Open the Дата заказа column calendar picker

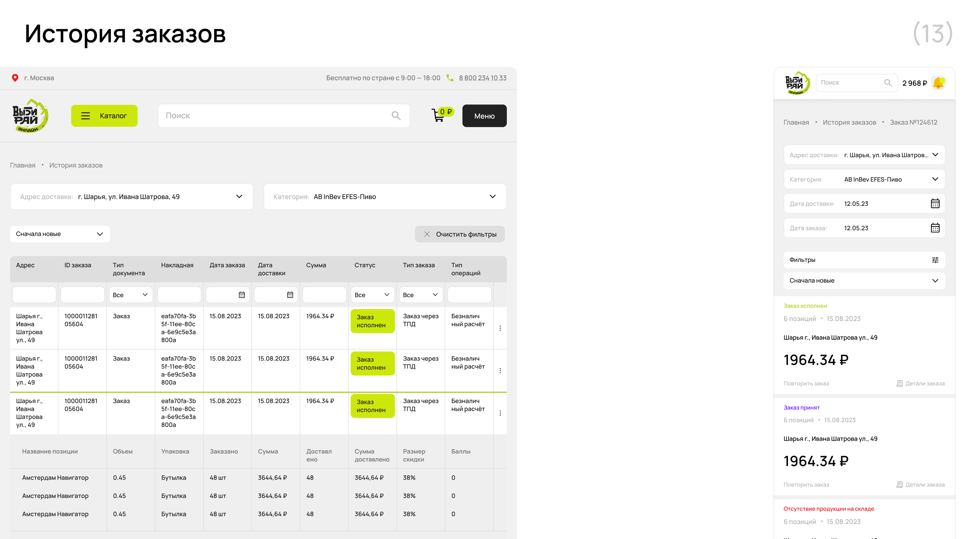pyautogui.click(x=242, y=295)
